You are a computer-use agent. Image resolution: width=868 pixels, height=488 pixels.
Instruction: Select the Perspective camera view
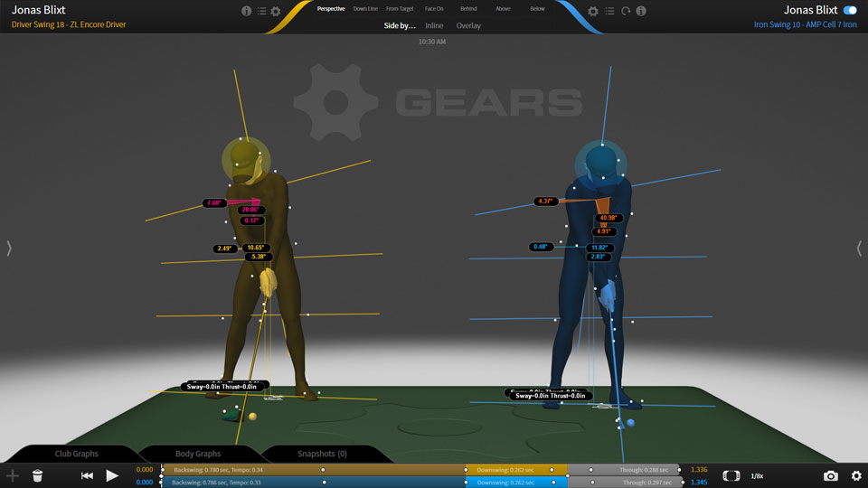coord(331,9)
